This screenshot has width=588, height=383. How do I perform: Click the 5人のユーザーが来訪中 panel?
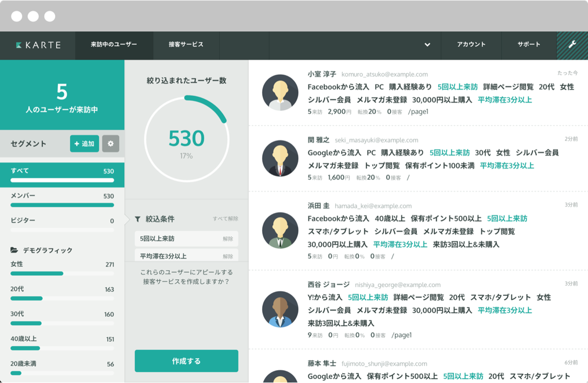(62, 95)
